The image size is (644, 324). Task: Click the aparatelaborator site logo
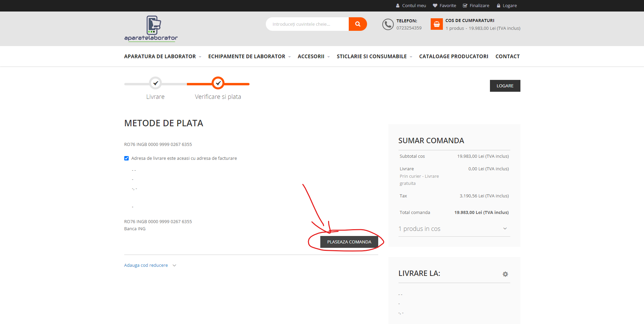pyautogui.click(x=151, y=28)
